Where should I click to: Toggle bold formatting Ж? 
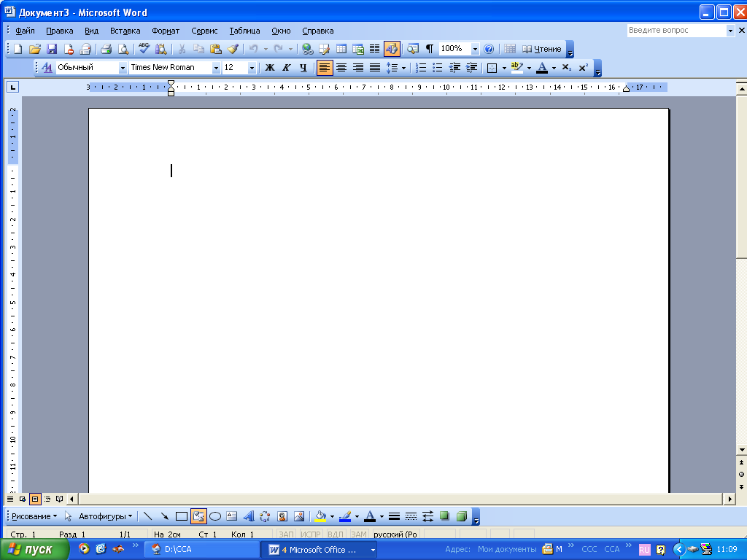tap(270, 68)
